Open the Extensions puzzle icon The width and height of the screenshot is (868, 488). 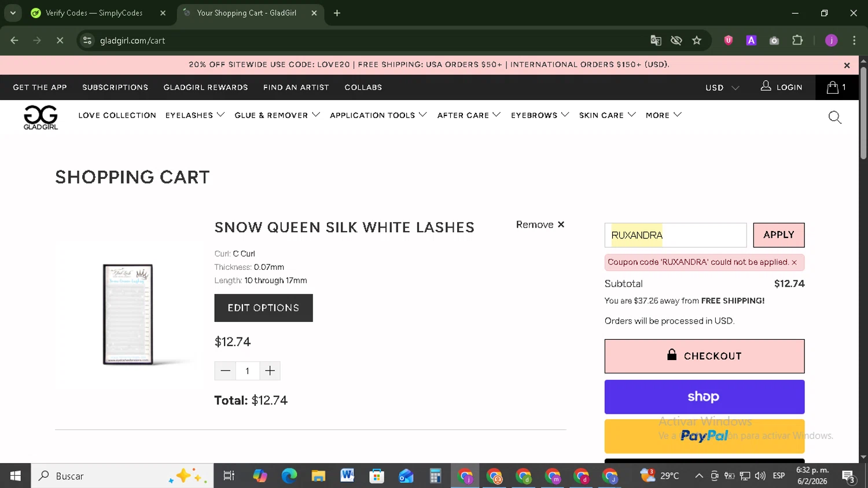click(x=797, y=41)
